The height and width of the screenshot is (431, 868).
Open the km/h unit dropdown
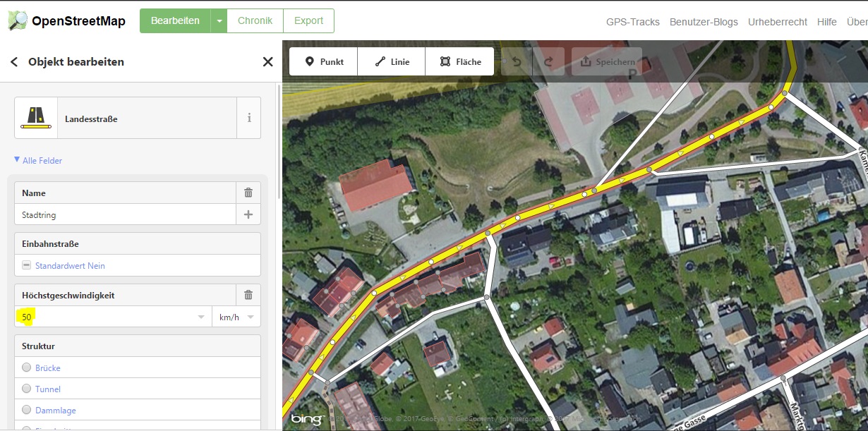236,317
